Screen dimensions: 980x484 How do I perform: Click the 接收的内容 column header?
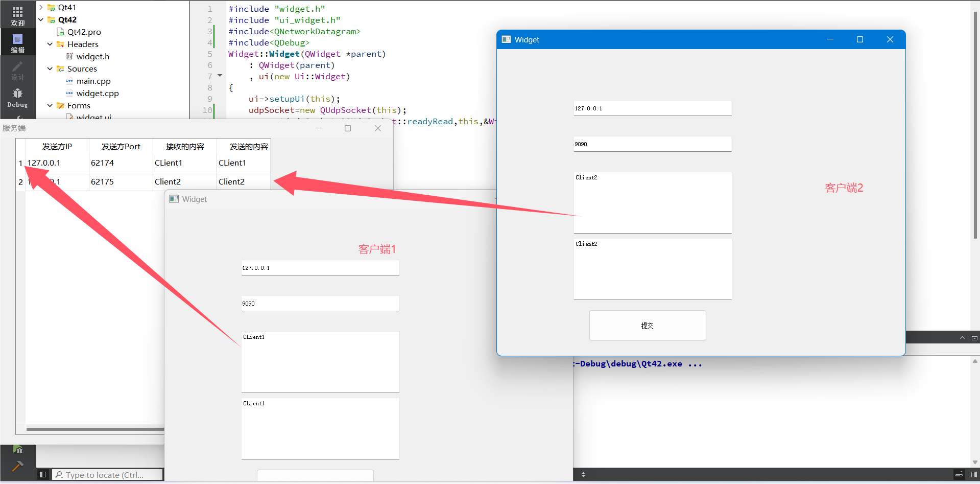(x=185, y=146)
